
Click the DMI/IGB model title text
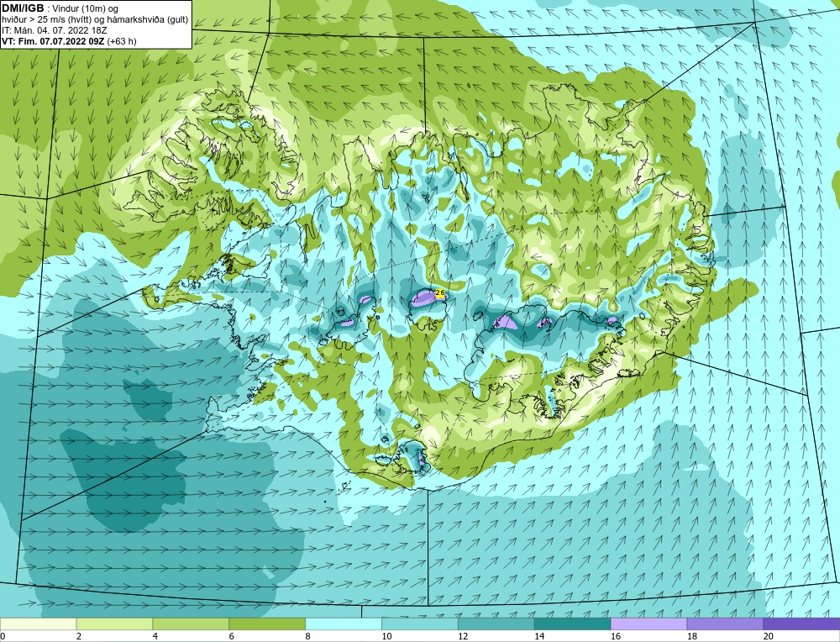pyautogui.click(x=23, y=8)
